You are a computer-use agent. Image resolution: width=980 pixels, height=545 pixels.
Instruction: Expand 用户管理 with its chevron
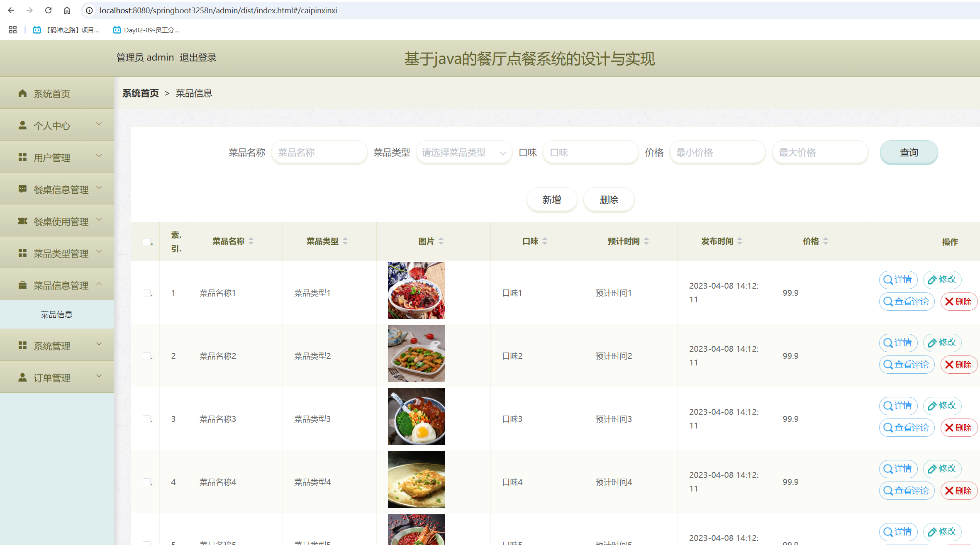[99, 156]
